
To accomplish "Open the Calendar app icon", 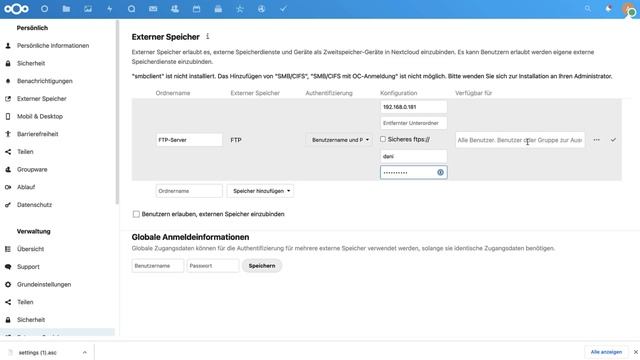I will coord(196,9).
